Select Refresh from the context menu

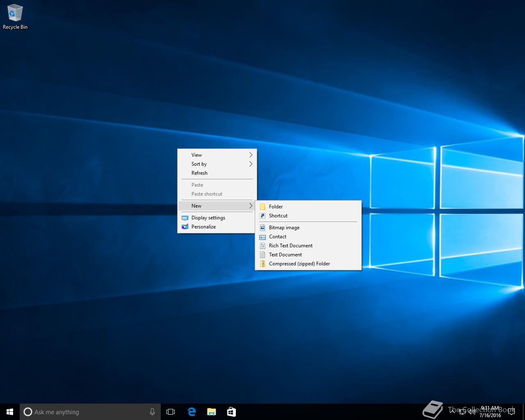coord(217,173)
